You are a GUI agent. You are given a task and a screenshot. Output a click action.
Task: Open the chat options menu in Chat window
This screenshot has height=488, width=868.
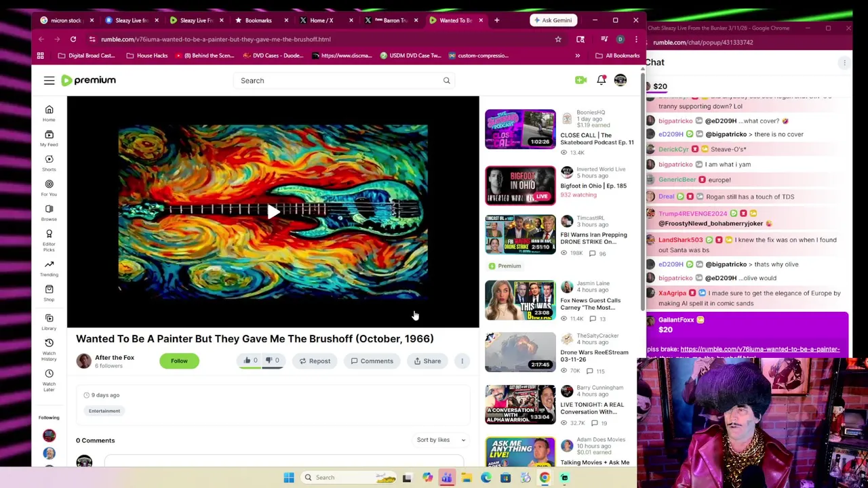[x=844, y=62]
